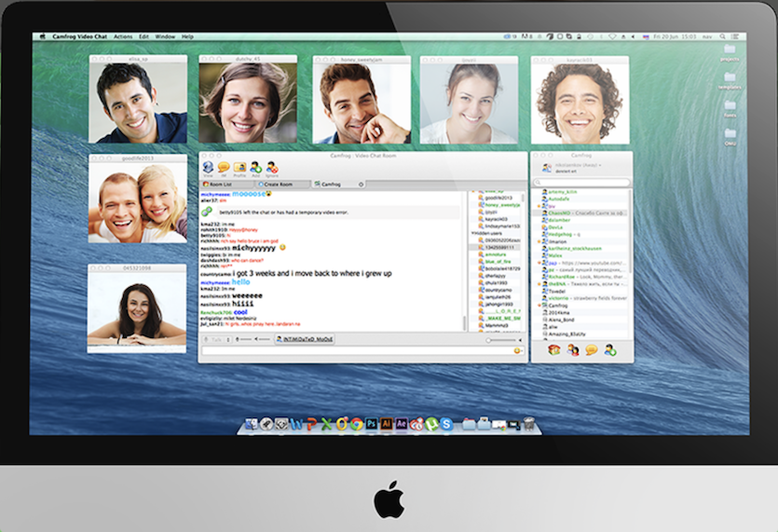Switch to the Room List tab

[225, 184]
